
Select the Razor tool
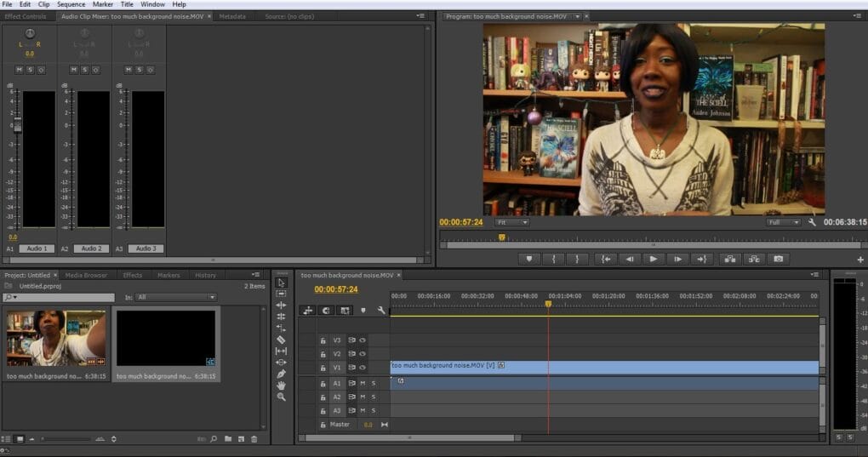281,340
